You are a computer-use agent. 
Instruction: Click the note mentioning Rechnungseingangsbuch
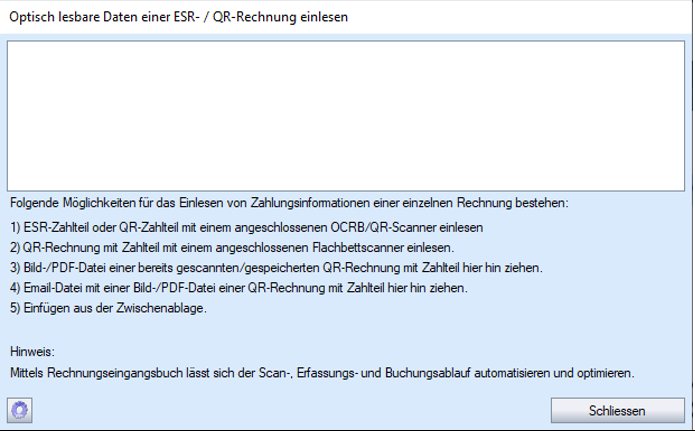[x=322, y=373]
